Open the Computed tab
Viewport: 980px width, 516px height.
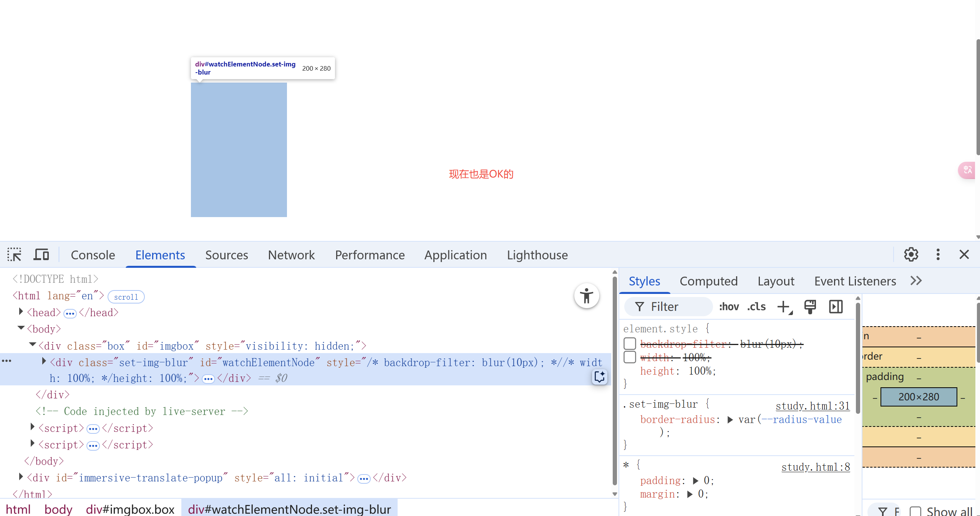tap(708, 281)
